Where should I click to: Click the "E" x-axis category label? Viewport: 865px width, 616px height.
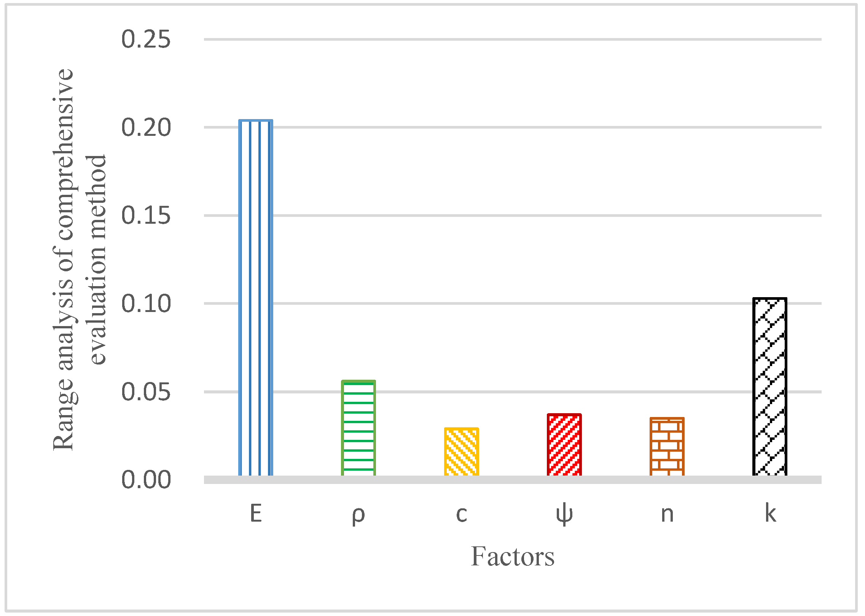pyautogui.click(x=256, y=514)
